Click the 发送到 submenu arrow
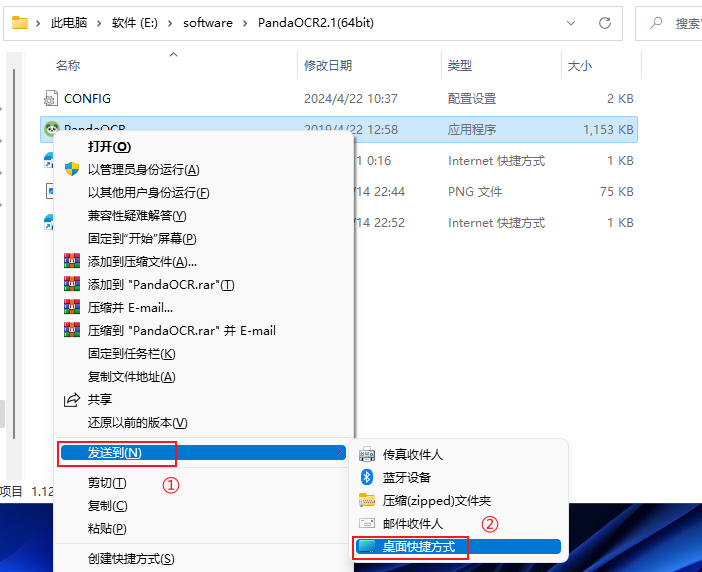The width and height of the screenshot is (702, 572). 338,452
